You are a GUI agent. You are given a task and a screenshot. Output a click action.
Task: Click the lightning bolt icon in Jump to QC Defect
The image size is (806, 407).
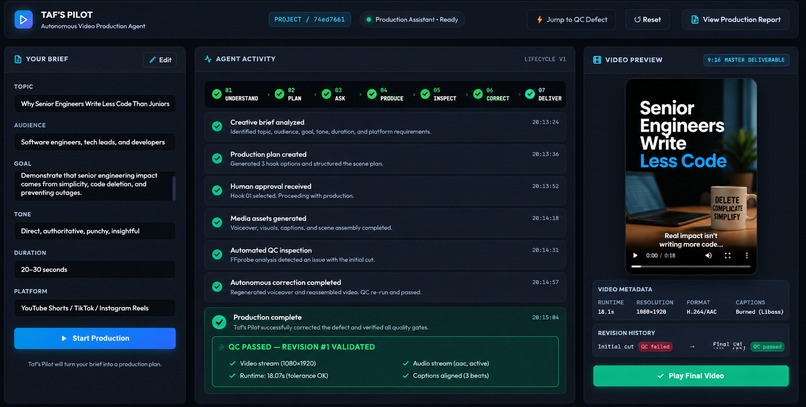[539, 20]
